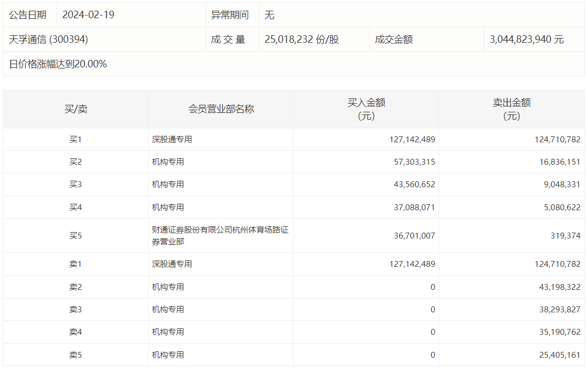588x369 pixels.
Task: Click 财通证券股份有限公司杭州体育场路证券营业部 name
Action: (x=220, y=236)
